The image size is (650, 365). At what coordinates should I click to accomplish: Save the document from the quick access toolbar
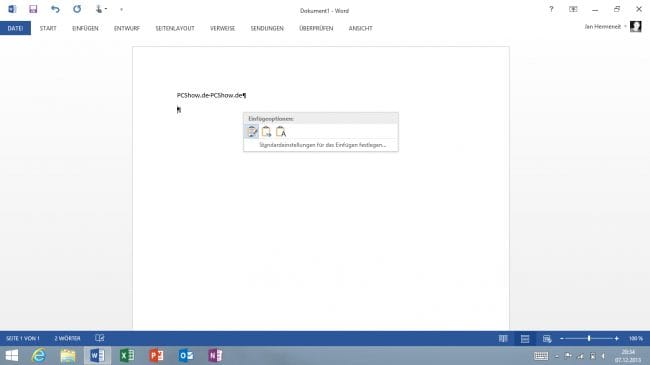[33, 9]
